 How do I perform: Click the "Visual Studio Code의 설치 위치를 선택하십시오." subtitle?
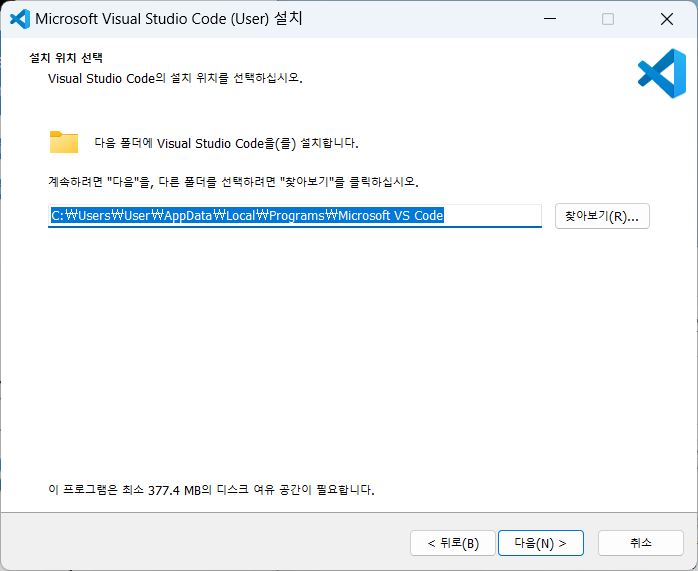(x=175, y=78)
